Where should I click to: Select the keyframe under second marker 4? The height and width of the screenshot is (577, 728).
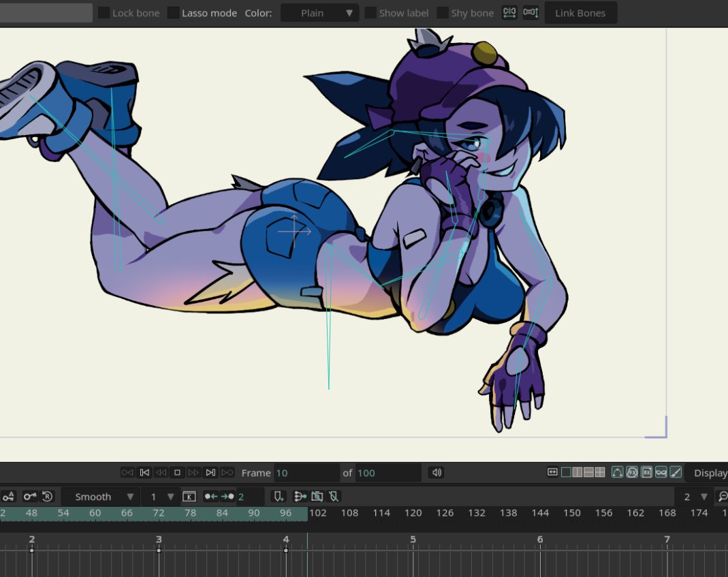(286, 550)
